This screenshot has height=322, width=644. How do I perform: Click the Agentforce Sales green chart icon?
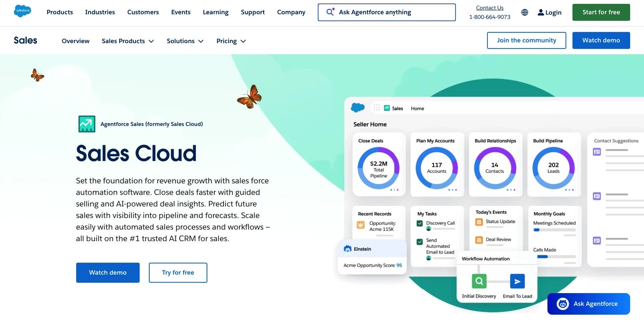pyautogui.click(x=87, y=124)
